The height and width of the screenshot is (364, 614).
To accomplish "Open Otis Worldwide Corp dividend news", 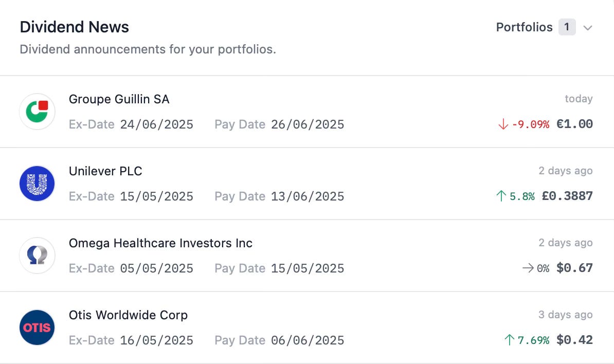I will pyautogui.click(x=307, y=327).
